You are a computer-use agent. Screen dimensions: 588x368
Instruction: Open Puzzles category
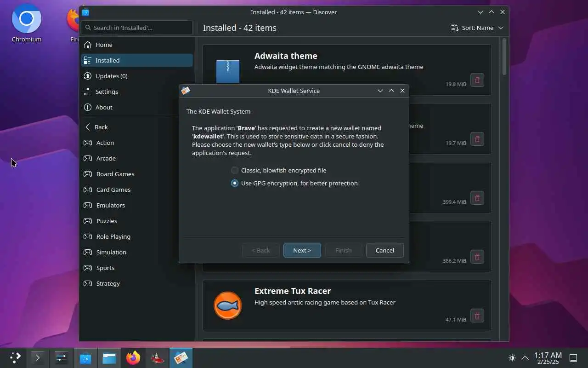pos(137,221)
